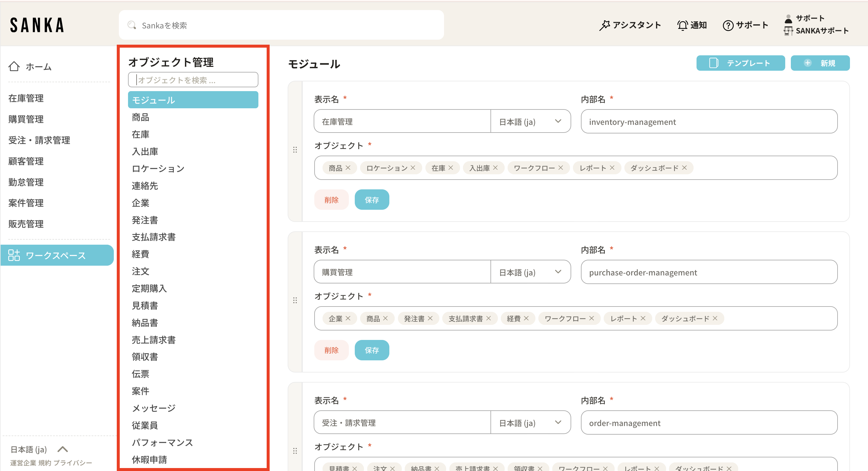Click the search magnifier icon

coord(132,25)
